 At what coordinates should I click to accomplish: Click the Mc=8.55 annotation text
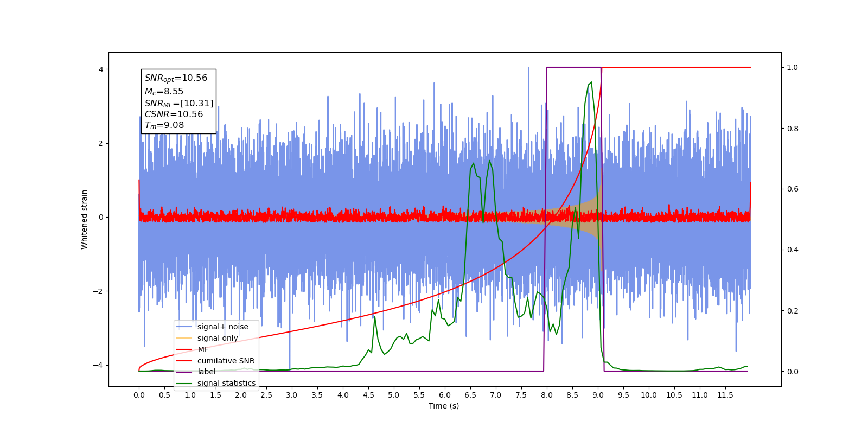point(164,92)
